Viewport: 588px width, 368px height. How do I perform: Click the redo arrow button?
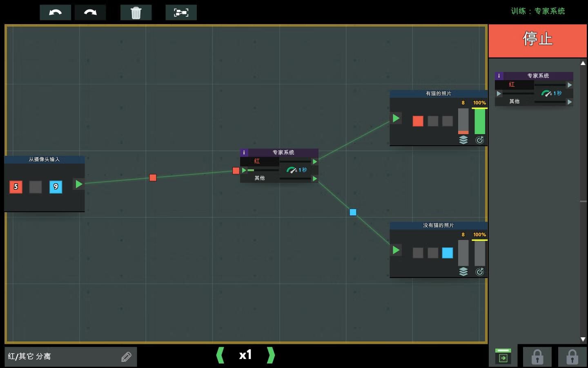90,13
